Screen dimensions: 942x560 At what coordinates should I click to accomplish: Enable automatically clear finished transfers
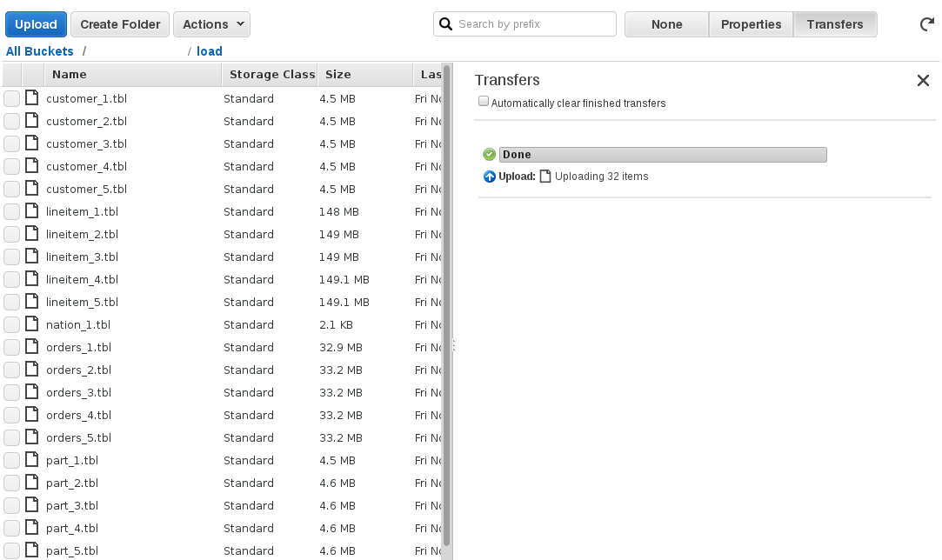[484, 103]
